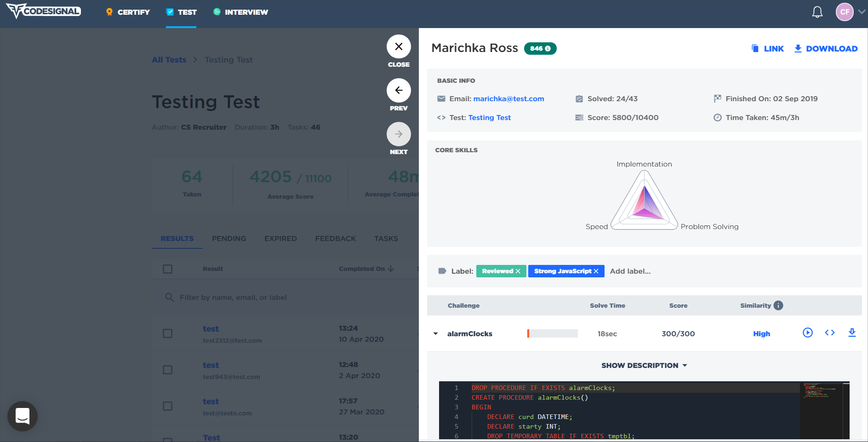View code for alarmClocks challenge
Screen dimensions: 868x442
coord(830,333)
